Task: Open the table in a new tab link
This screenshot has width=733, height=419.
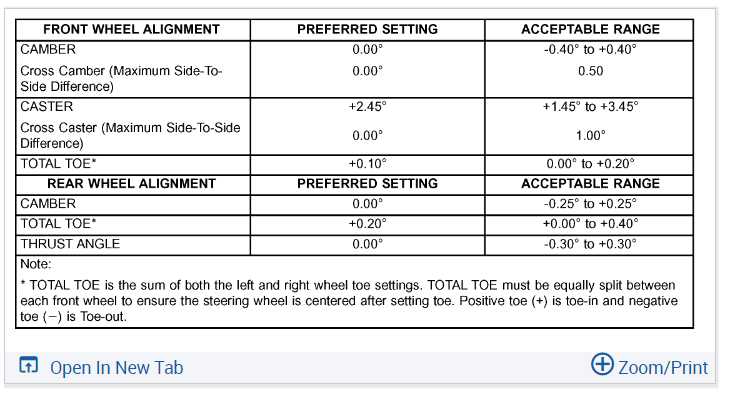Action: [116, 367]
